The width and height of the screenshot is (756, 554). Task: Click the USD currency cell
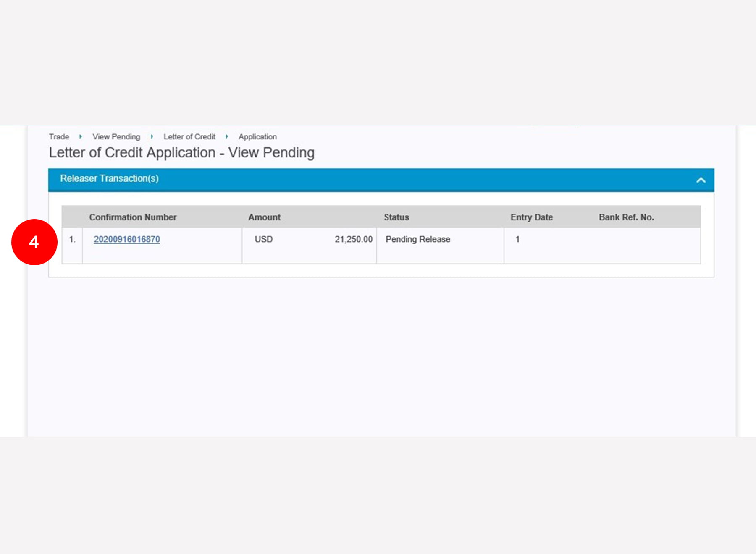pos(263,239)
